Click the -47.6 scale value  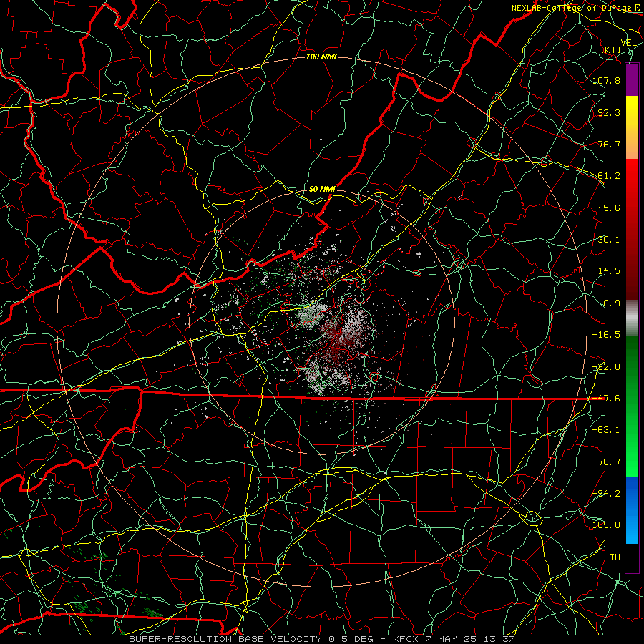pyautogui.click(x=606, y=399)
